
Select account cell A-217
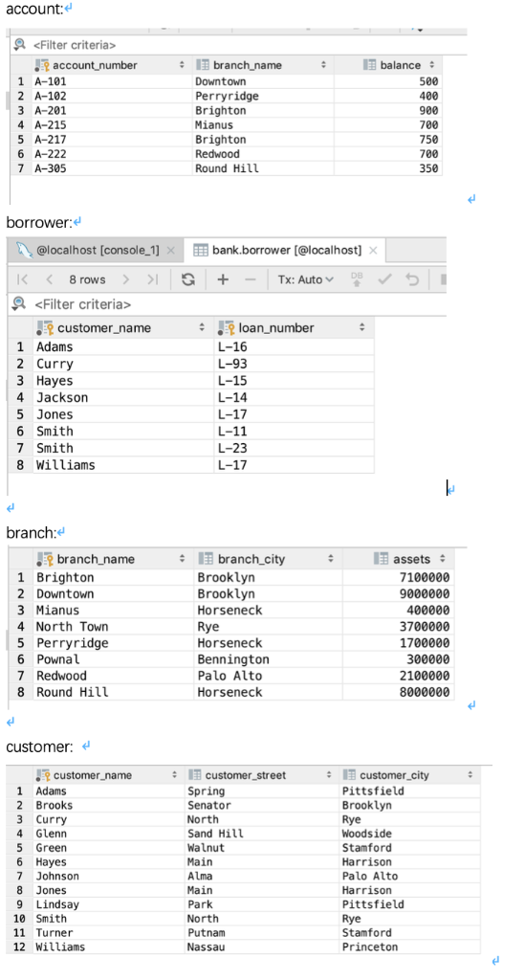click(113, 140)
